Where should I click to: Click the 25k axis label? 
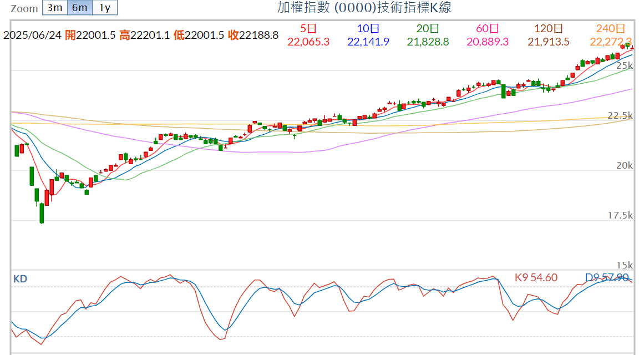(x=624, y=66)
